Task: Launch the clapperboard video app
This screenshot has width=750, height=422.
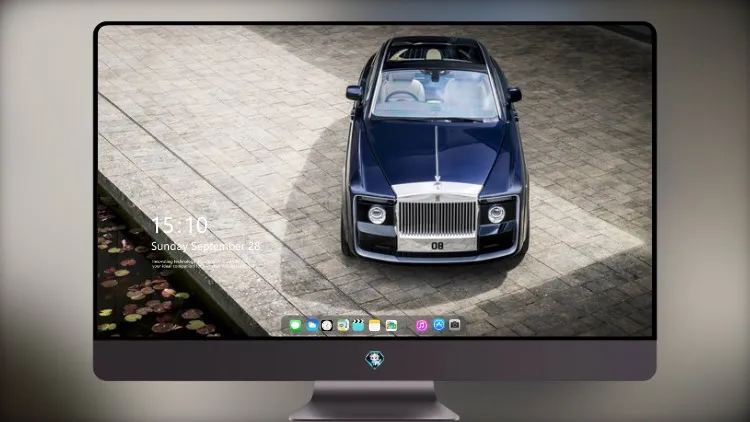Action: click(x=358, y=325)
